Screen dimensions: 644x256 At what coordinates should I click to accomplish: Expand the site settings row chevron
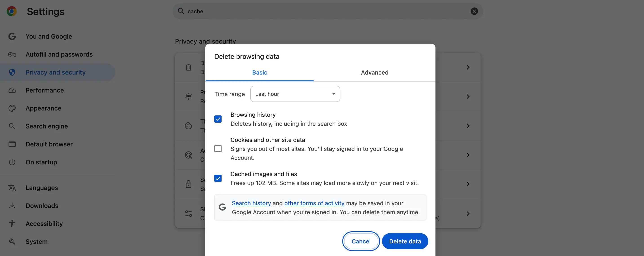pos(468,213)
